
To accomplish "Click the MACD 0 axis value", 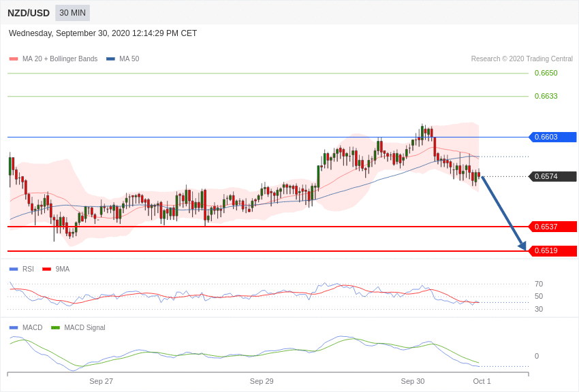I will coord(537,356).
